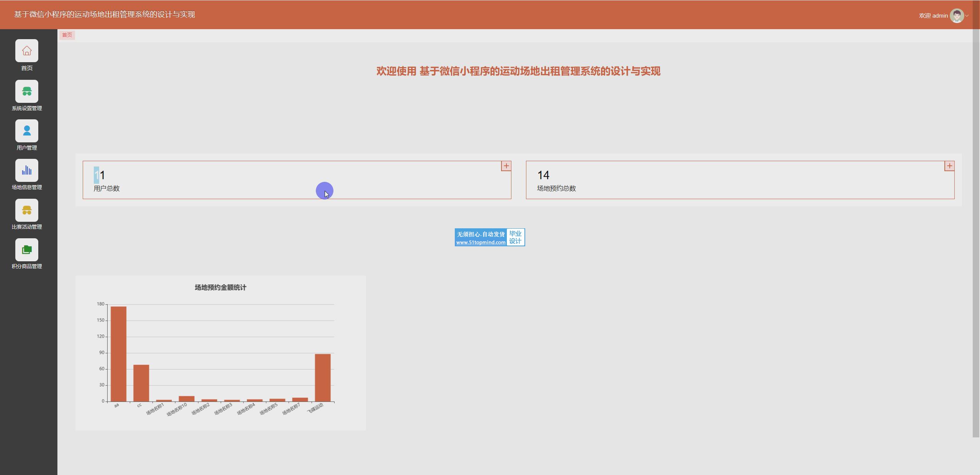Open the 比赛活动管理 sidebar icon

coord(27,210)
